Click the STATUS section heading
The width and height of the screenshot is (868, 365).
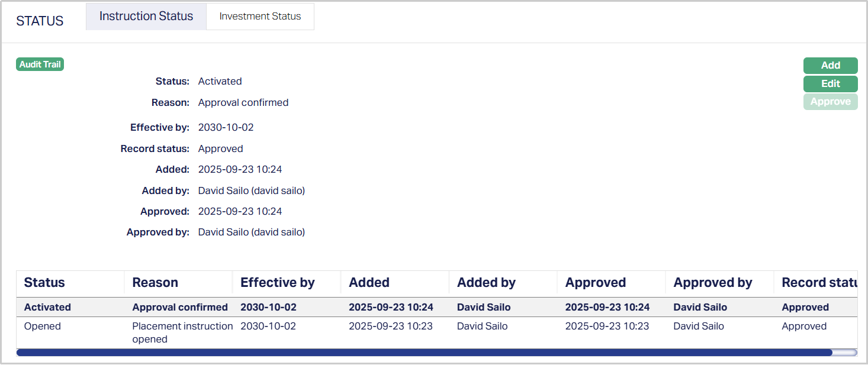click(40, 21)
